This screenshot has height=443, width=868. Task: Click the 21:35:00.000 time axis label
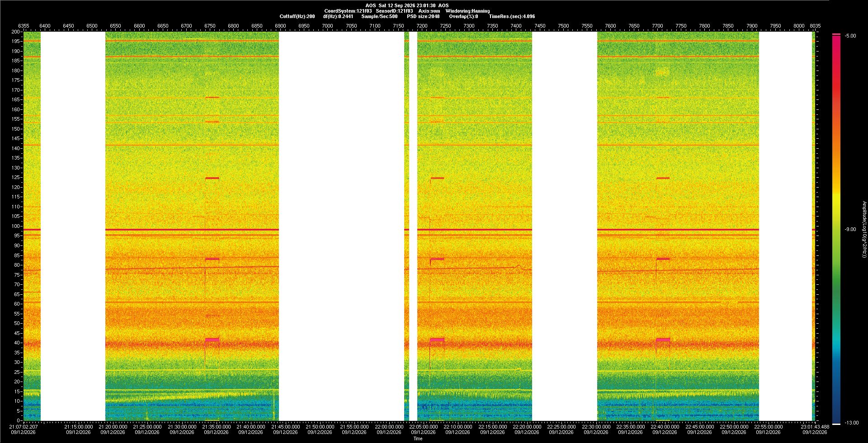pos(216,426)
